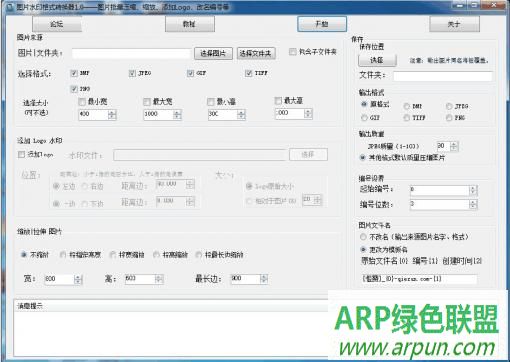Enable the 包含子文件夹 checkbox
The height and width of the screenshot is (362, 510).
293,52
